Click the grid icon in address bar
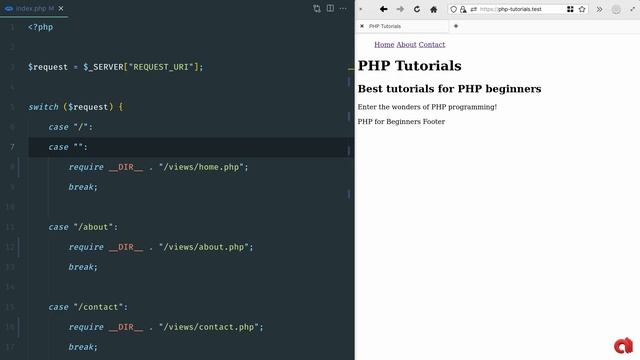The image size is (640, 360). tap(570, 9)
